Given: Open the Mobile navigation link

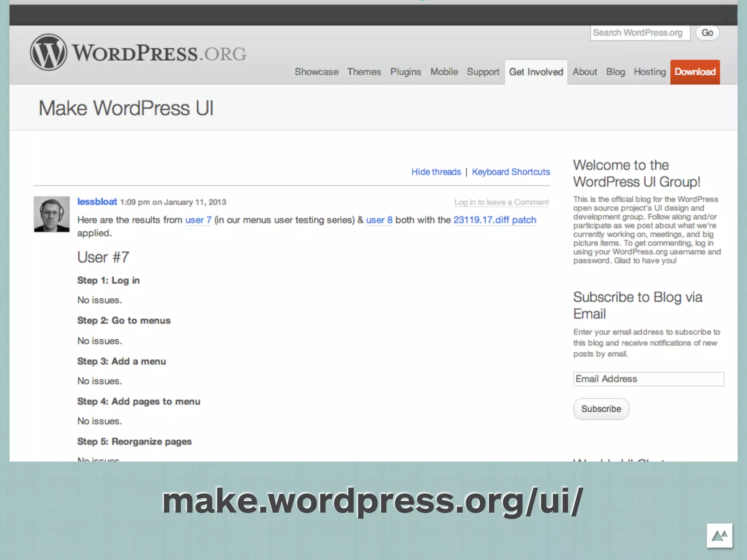Looking at the screenshot, I should tap(444, 72).
